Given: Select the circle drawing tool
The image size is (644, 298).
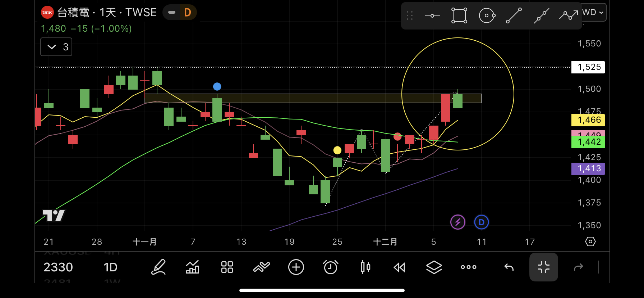Looking at the screenshot, I should tap(487, 15).
